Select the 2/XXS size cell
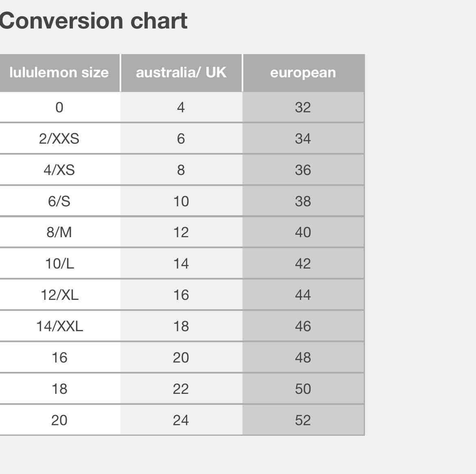 click(60, 138)
